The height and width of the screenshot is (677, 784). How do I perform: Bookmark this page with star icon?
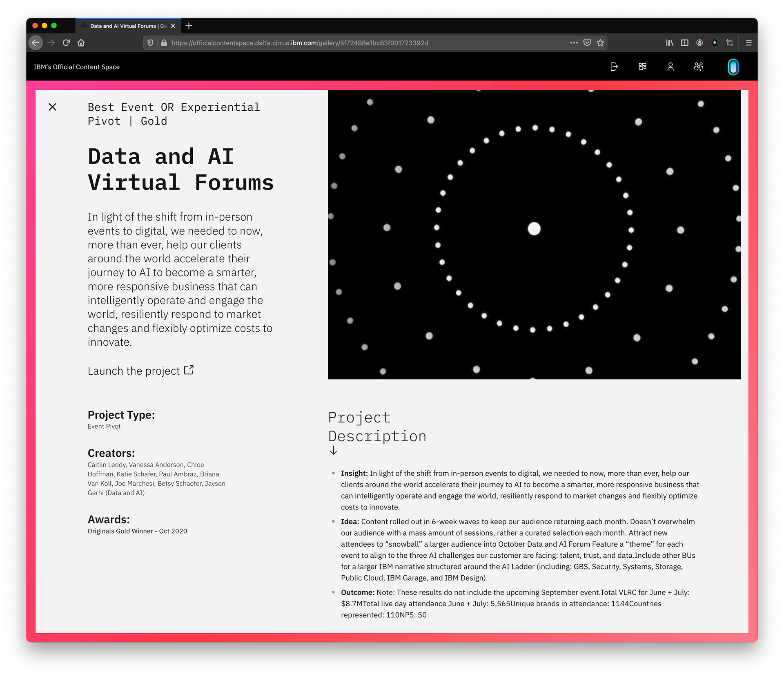(x=600, y=43)
